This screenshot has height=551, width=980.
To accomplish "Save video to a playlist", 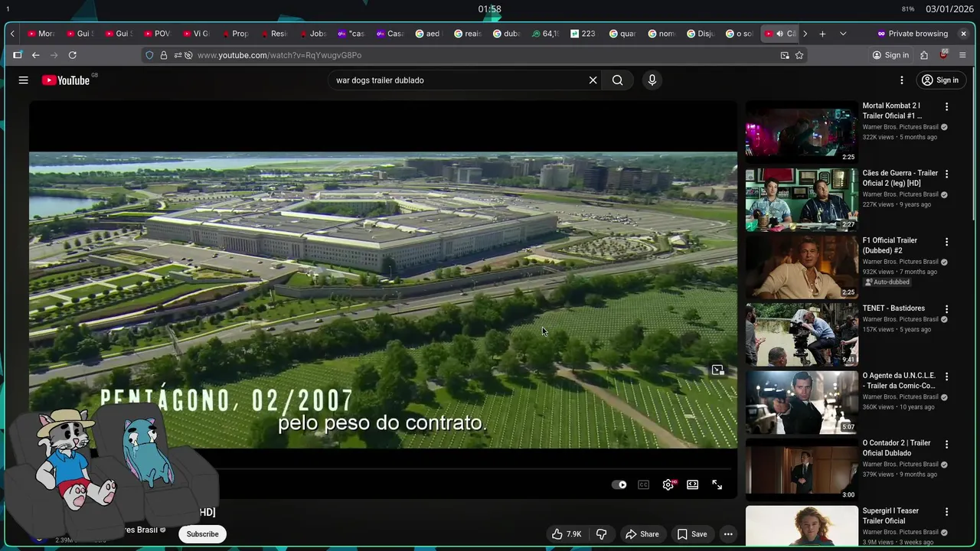I will coord(691,534).
